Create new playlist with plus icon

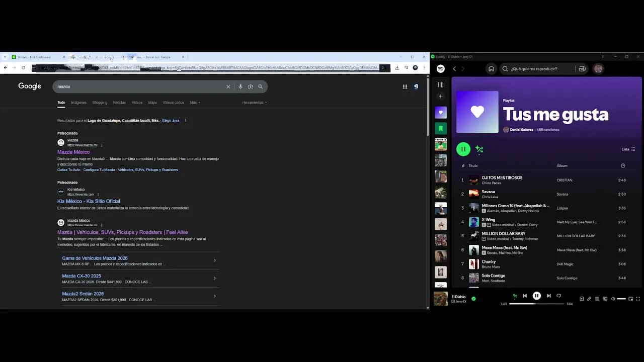[440, 96]
